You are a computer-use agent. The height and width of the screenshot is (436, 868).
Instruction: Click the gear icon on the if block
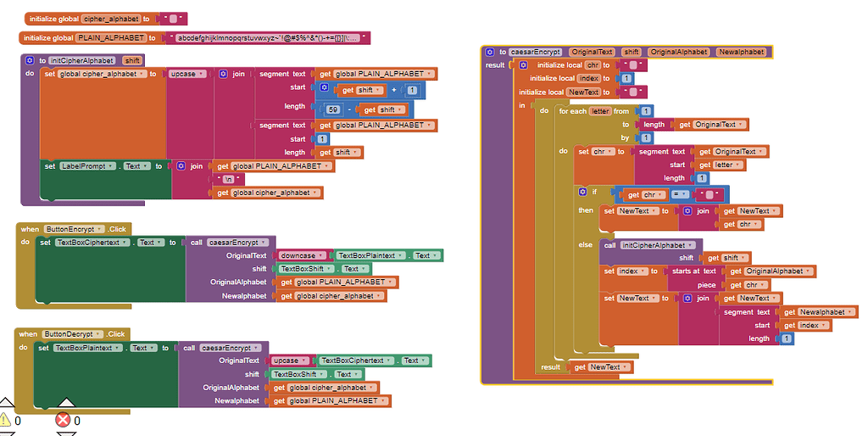581,192
